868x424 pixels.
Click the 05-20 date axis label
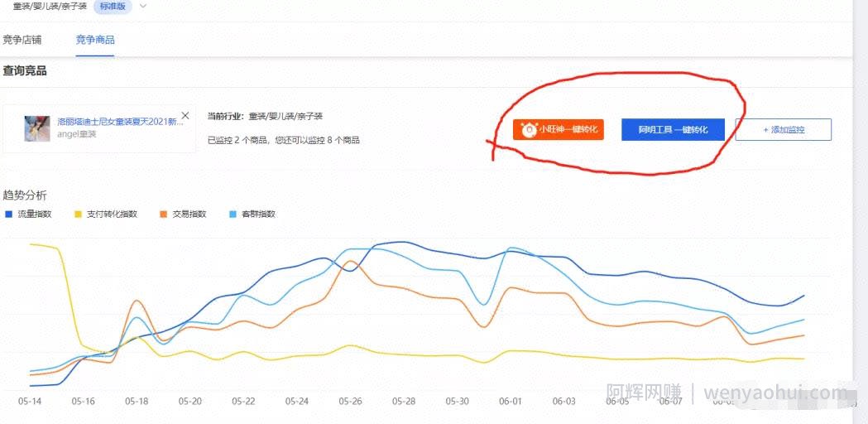point(189,401)
